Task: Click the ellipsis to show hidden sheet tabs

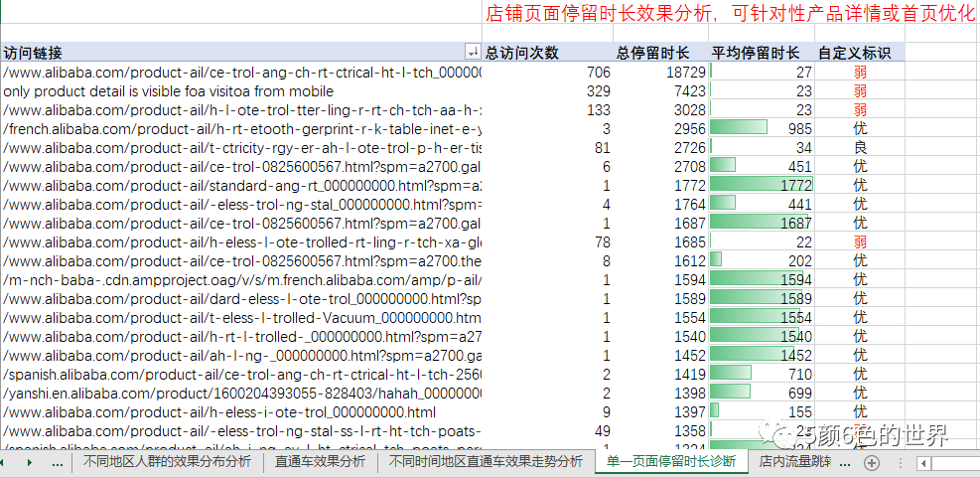Action: click(x=57, y=463)
